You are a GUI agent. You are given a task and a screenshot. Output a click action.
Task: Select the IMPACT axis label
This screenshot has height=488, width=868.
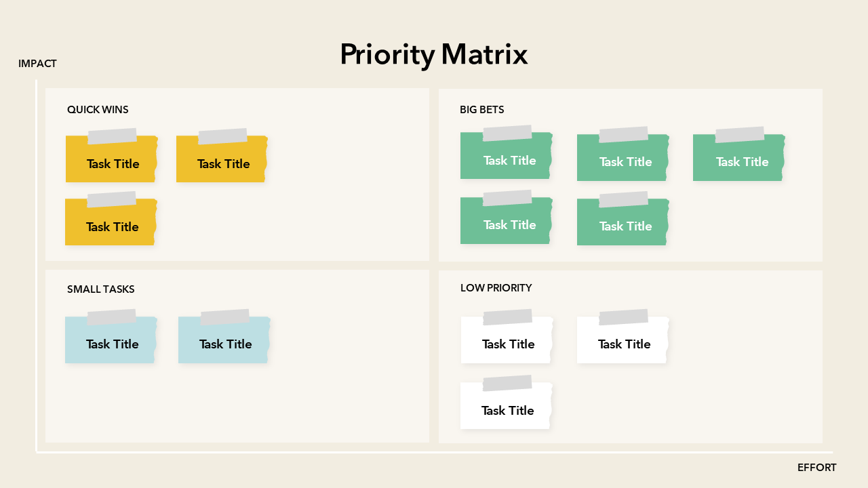(x=37, y=64)
